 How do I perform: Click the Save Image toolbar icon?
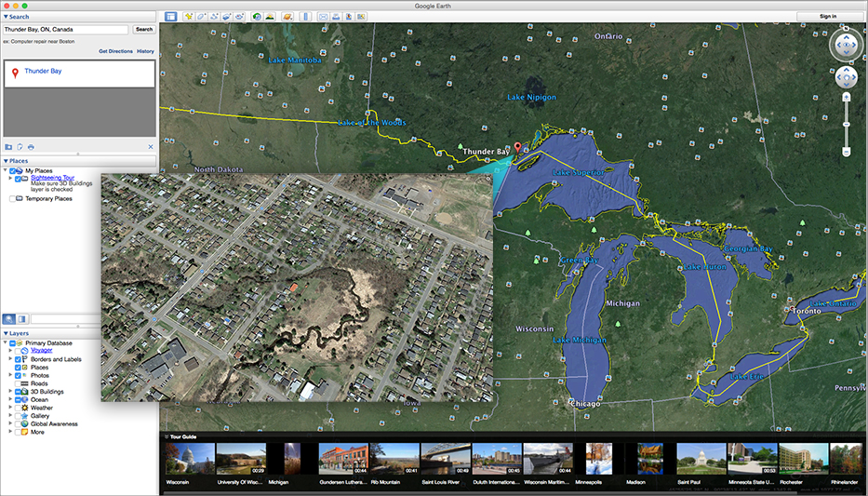349,17
